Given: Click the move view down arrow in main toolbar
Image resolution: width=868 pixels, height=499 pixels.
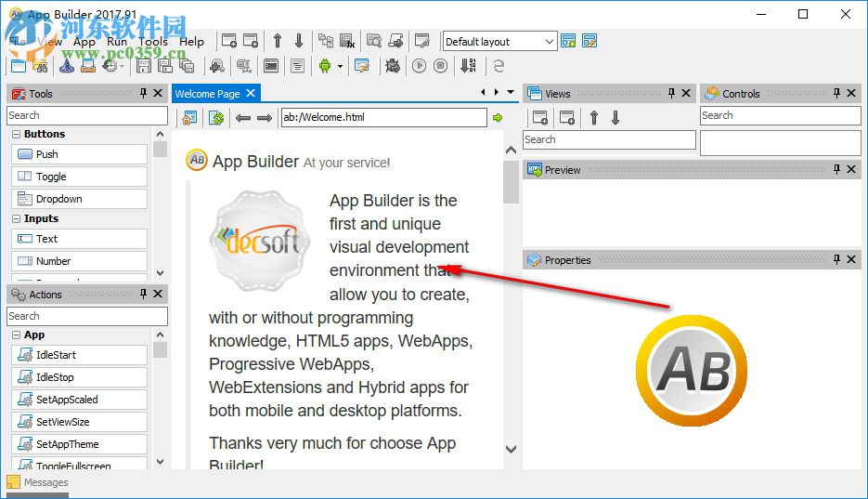Looking at the screenshot, I should click(x=299, y=41).
